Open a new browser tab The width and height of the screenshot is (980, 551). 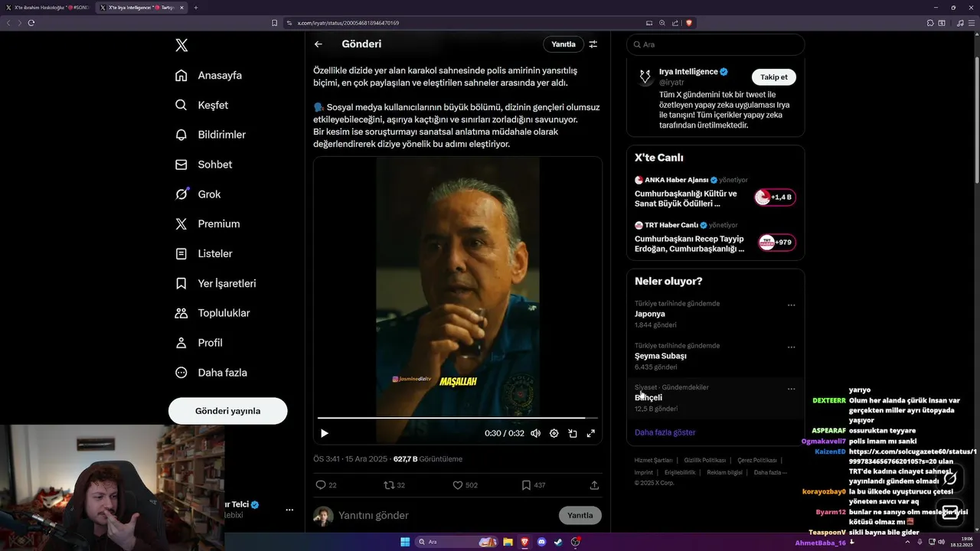click(x=196, y=8)
